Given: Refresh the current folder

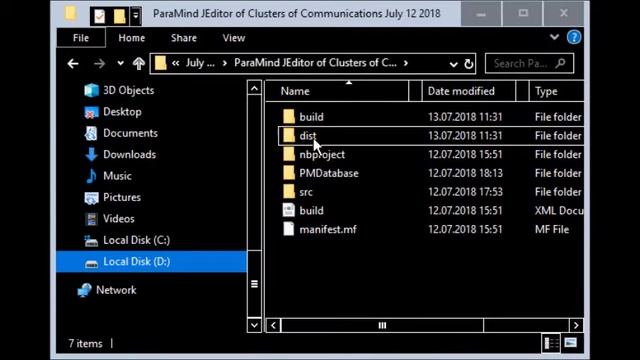Looking at the screenshot, I should click(469, 64).
